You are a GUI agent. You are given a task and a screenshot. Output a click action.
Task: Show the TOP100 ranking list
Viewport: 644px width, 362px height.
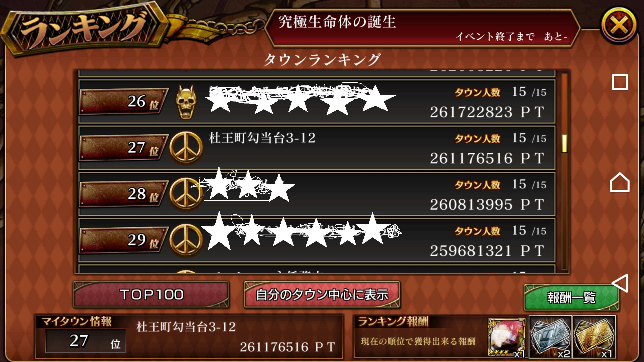pos(151,295)
